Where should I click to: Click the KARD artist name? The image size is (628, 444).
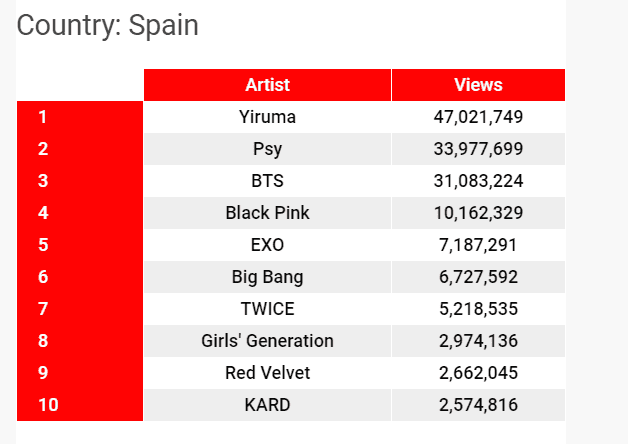point(267,405)
